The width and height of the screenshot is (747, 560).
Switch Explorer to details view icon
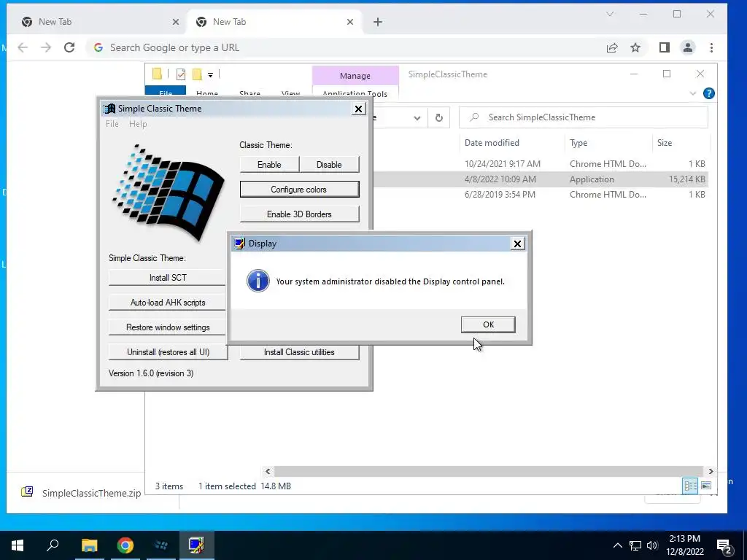click(x=690, y=486)
